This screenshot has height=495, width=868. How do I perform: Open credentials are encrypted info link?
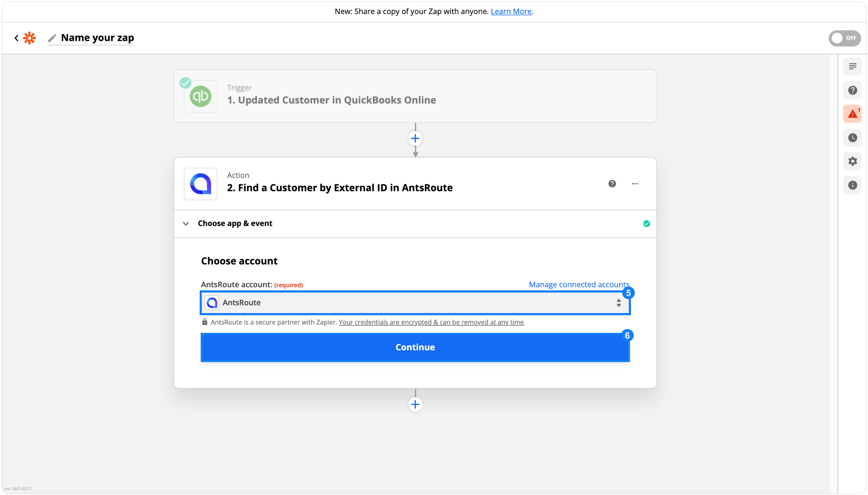click(431, 322)
